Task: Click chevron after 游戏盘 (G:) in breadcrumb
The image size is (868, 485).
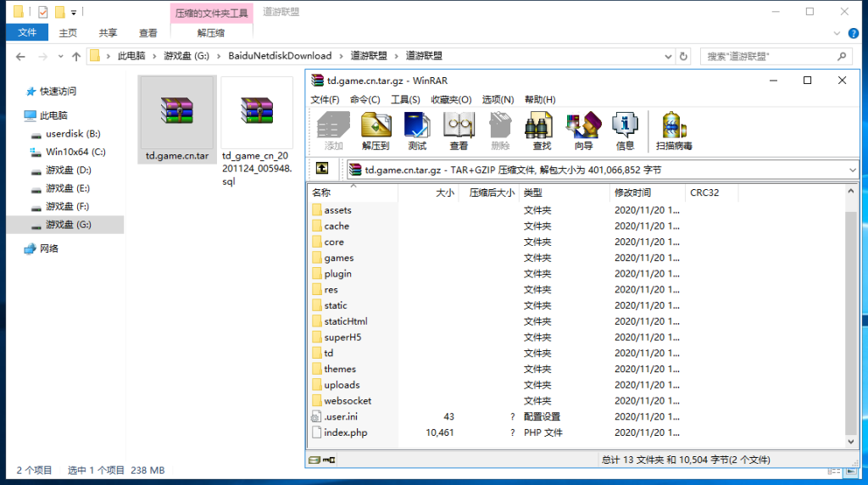Action: (219, 57)
